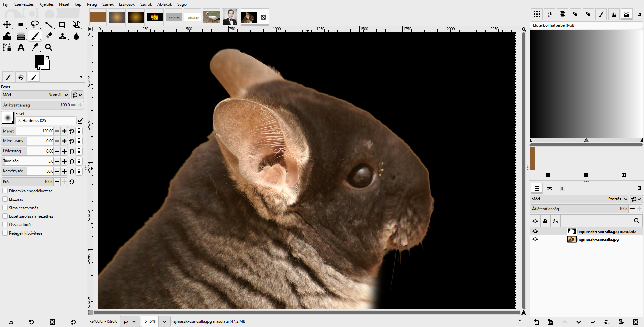Enable Sima ecsetvonás checkbox

coord(5,208)
